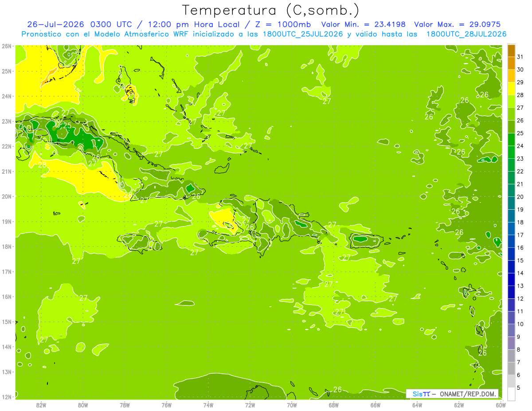Click the '78W' longitude axis label
Viewport: 532px width, 411px height.
tap(125, 405)
